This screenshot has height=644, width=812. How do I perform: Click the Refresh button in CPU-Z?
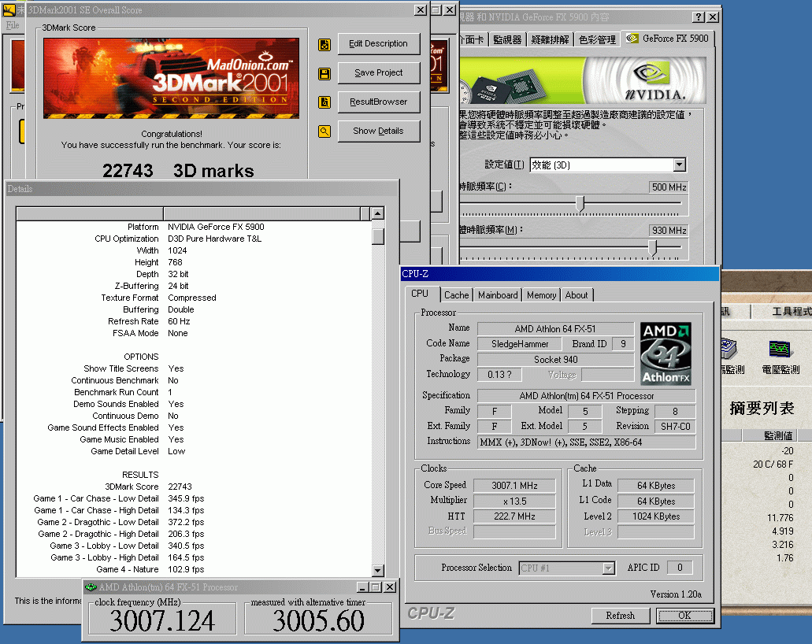click(x=621, y=616)
